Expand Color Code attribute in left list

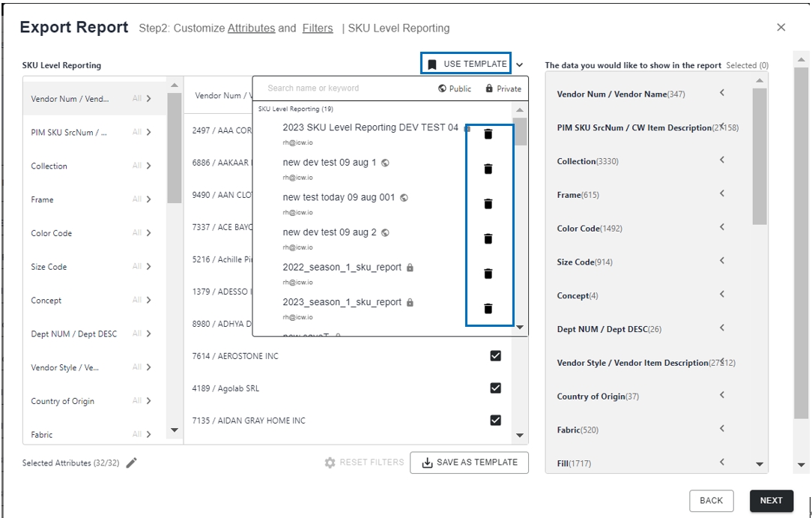[x=148, y=233]
